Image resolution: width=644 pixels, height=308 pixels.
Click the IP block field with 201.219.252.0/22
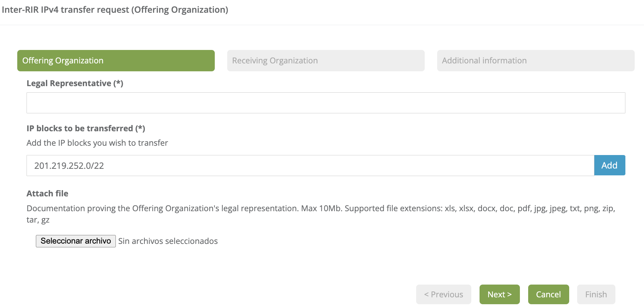click(x=310, y=166)
